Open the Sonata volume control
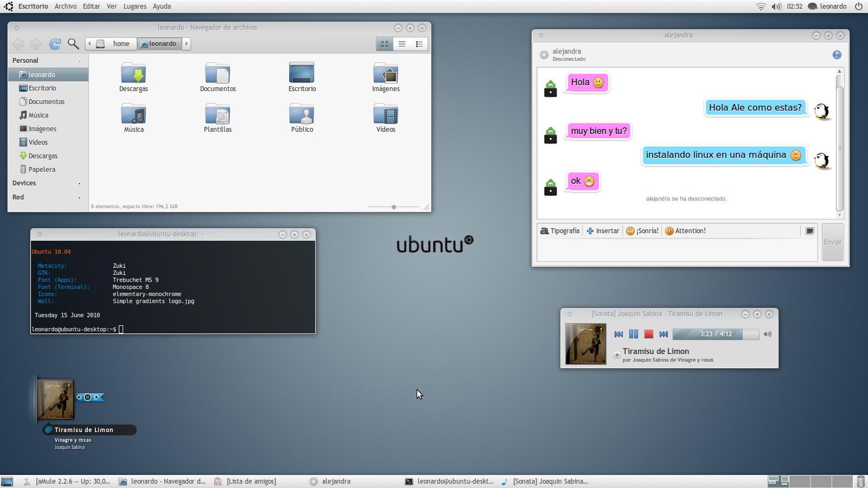868x488 pixels. click(768, 334)
